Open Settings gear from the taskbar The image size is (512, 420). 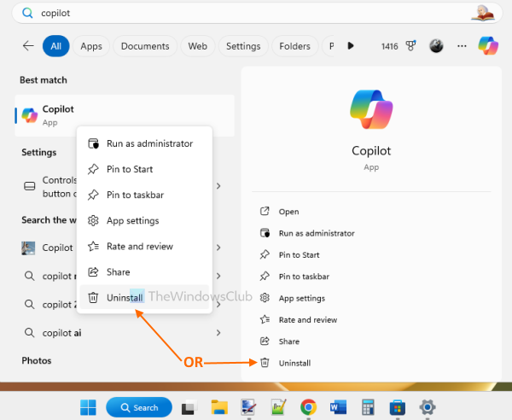[x=428, y=407]
